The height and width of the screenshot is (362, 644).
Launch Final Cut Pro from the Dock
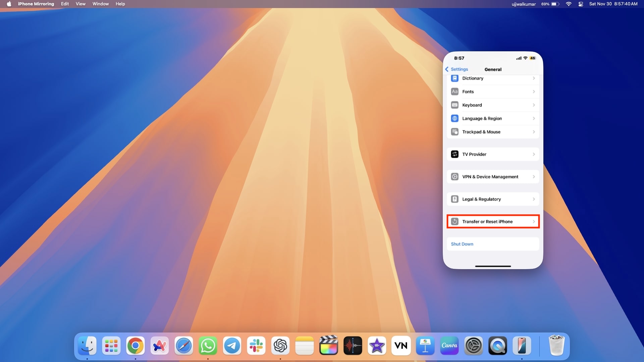(x=329, y=346)
